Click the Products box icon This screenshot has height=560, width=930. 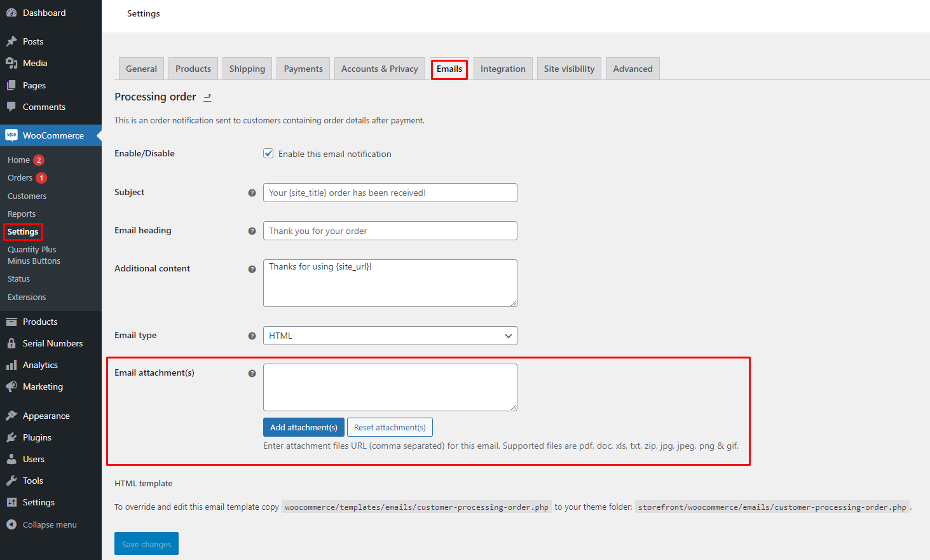[x=11, y=322]
